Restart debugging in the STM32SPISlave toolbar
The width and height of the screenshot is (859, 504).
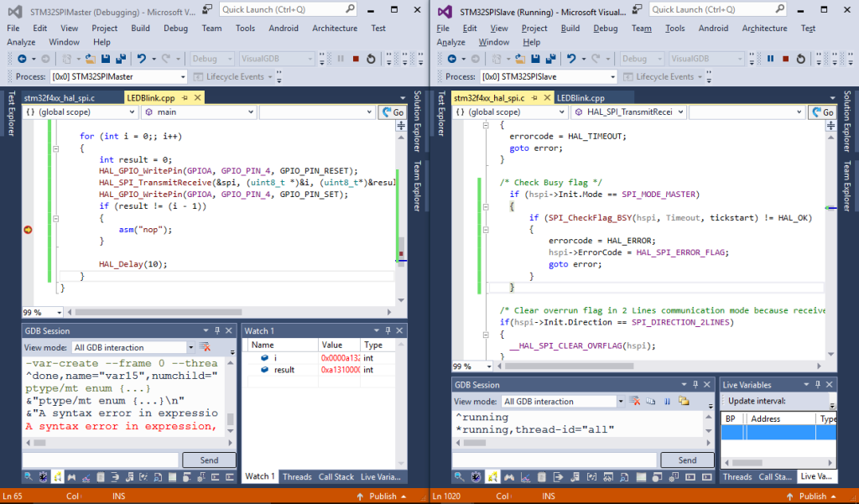tap(800, 59)
